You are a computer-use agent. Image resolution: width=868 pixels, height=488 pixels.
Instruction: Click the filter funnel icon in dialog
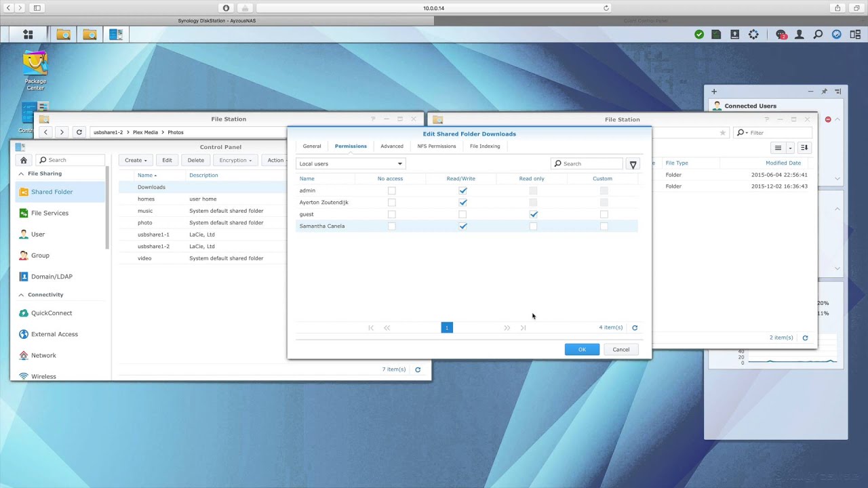(633, 164)
